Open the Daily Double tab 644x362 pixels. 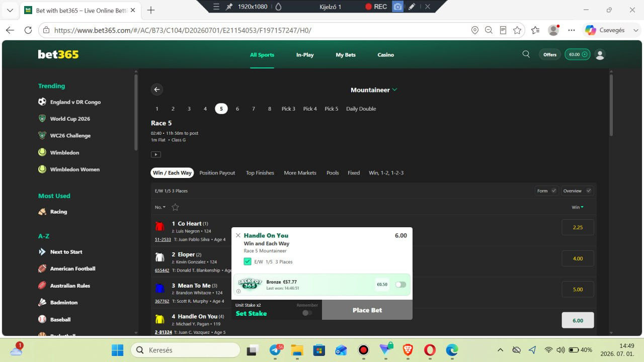click(x=361, y=109)
